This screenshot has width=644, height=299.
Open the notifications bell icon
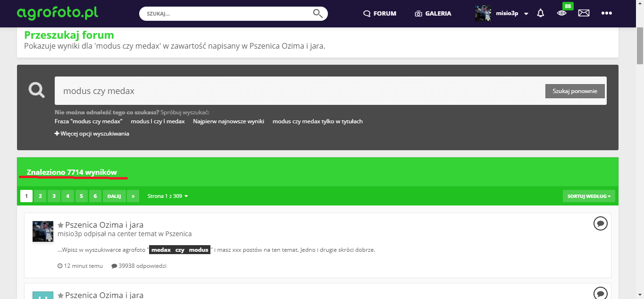(541, 13)
